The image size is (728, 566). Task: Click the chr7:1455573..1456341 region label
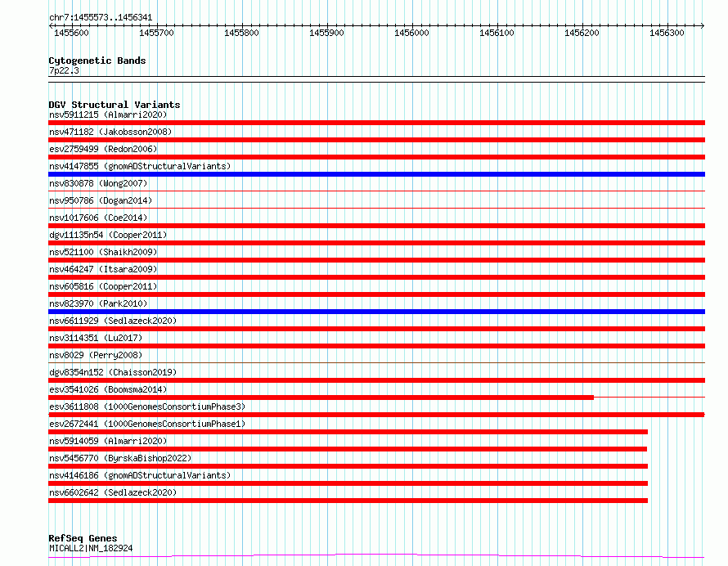point(101,17)
